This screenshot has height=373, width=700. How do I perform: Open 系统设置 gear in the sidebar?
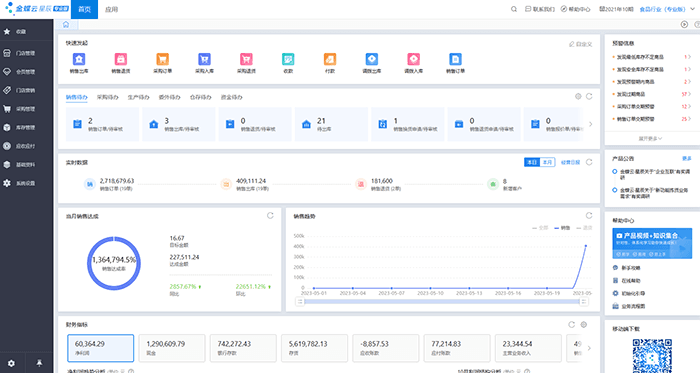(26, 183)
